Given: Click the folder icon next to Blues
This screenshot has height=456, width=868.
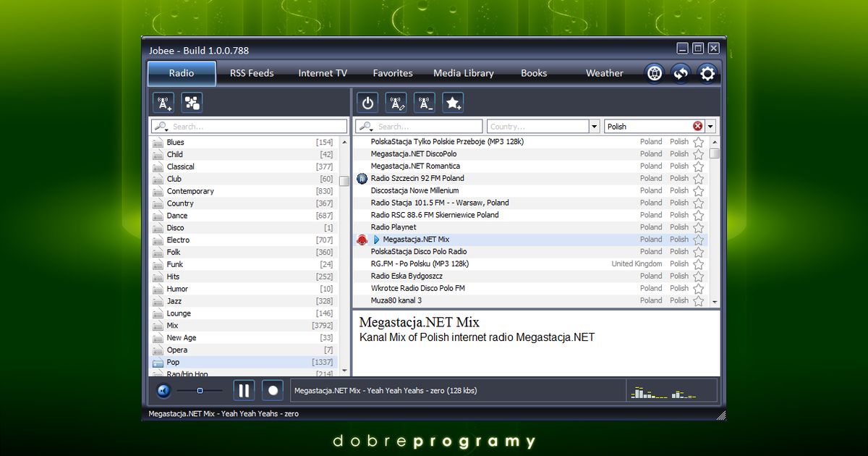Looking at the screenshot, I should tap(158, 143).
